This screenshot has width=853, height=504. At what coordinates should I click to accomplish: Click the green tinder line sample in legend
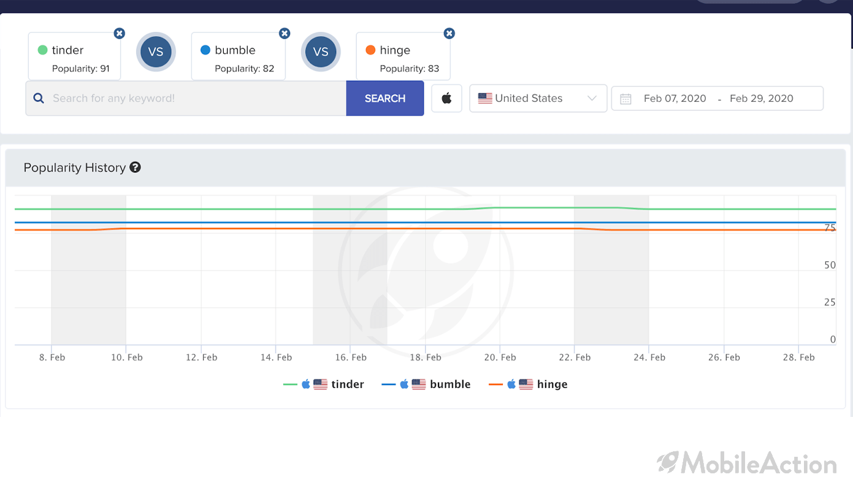click(290, 384)
